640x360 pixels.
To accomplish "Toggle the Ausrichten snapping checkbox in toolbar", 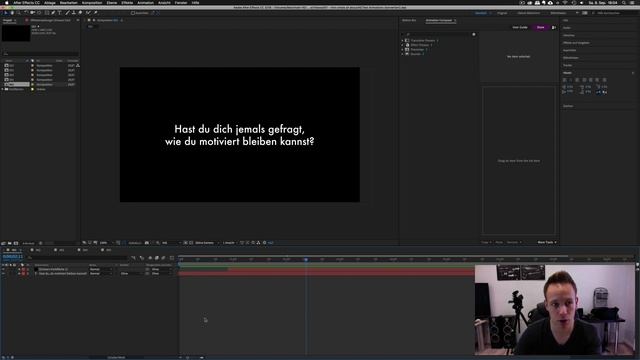I will [133, 13].
